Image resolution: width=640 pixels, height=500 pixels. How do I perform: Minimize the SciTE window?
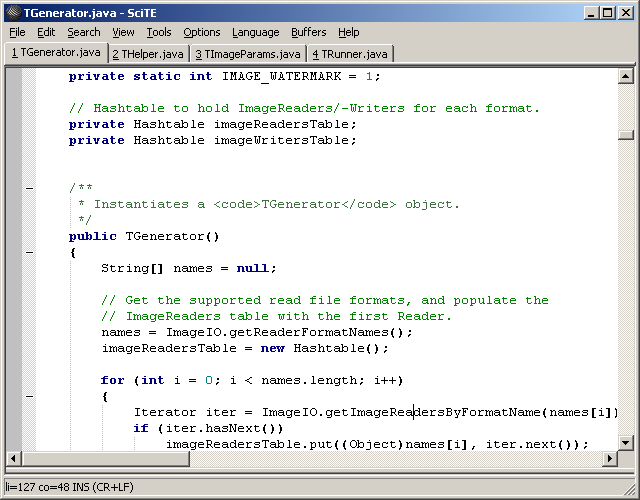click(x=591, y=13)
